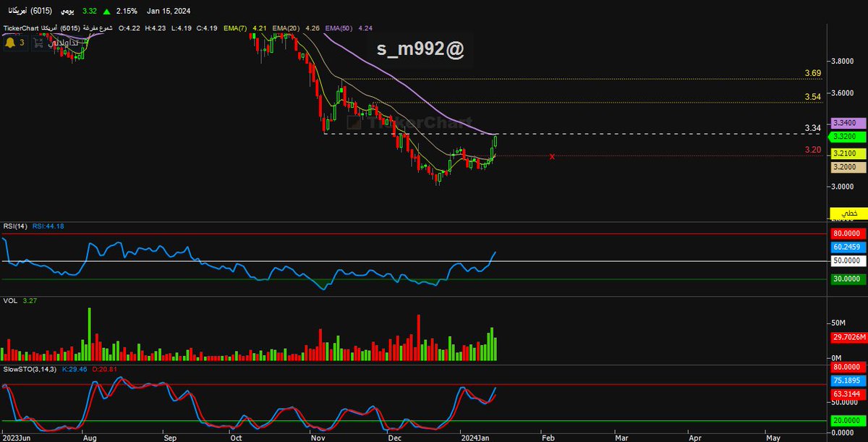Image resolution: width=868 pixels, height=442 pixels.
Task: Select the SlowSTO(3,14,3) panel label
Action: pos(30,369)
